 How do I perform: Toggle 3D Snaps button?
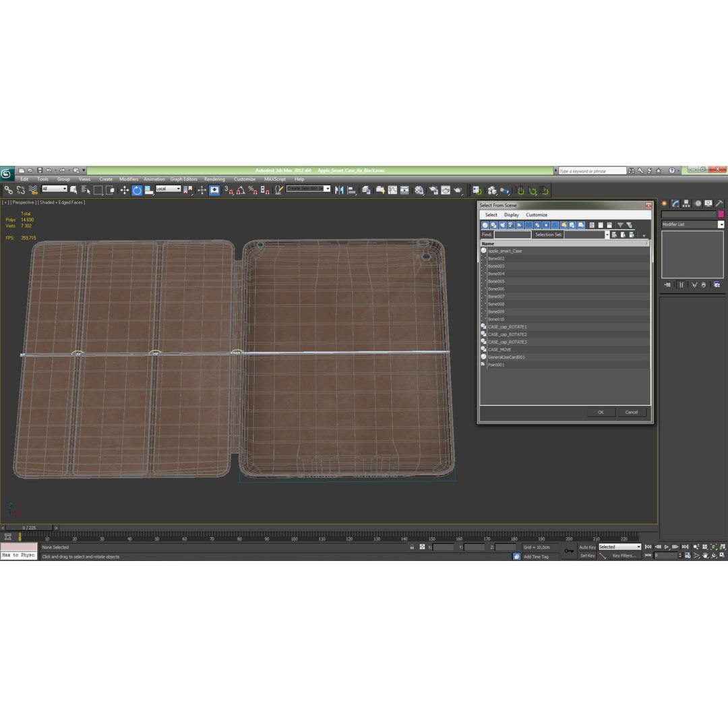[x=229, y=190]
